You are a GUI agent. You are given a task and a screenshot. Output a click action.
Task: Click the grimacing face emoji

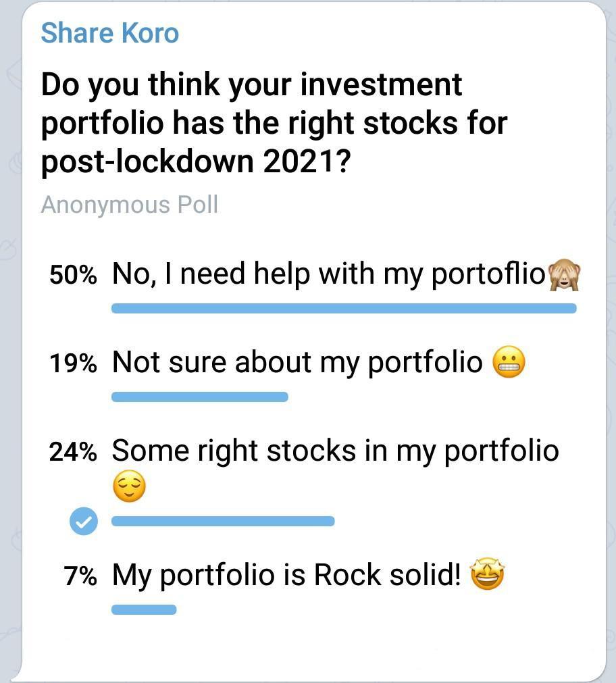point(509,362)
